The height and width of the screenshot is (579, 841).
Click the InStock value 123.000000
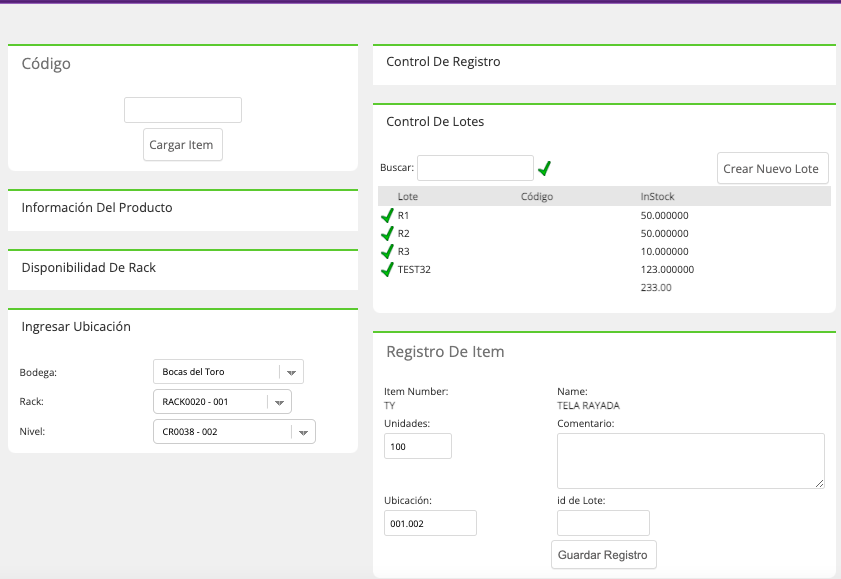point(667,270)
